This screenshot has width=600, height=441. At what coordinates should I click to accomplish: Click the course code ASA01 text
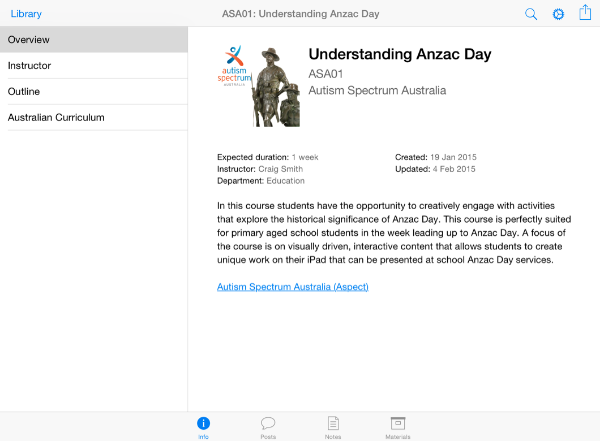point(326,74)
